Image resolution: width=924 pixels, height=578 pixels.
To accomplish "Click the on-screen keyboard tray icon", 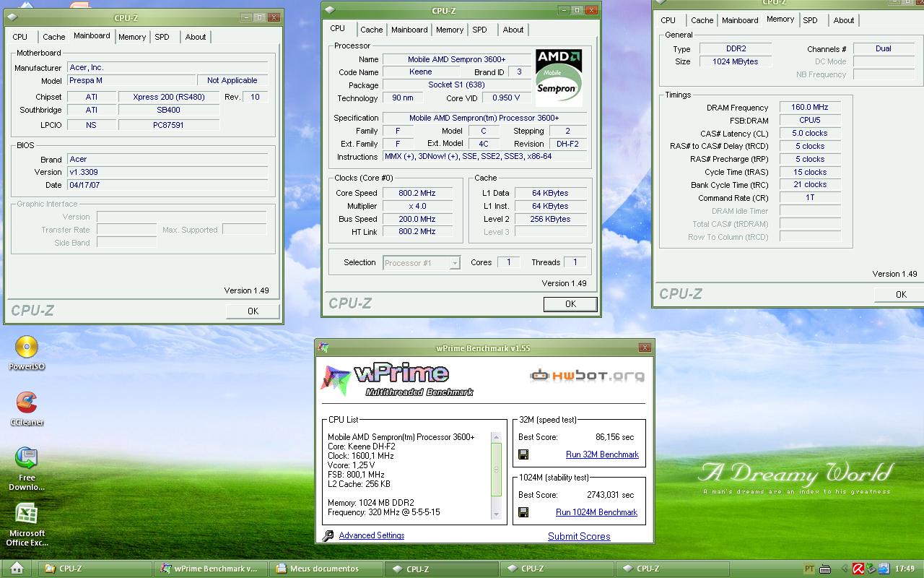I will click(x=825, y=569).
